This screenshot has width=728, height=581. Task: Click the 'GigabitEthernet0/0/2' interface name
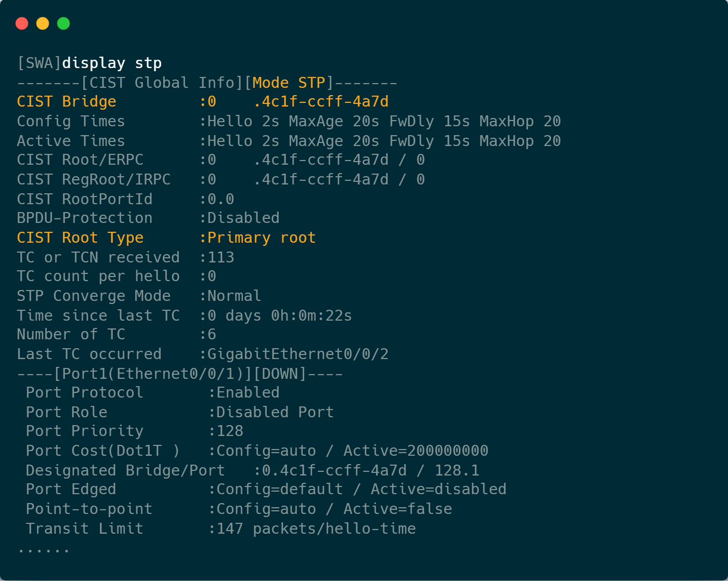click(x=298, y=354)
